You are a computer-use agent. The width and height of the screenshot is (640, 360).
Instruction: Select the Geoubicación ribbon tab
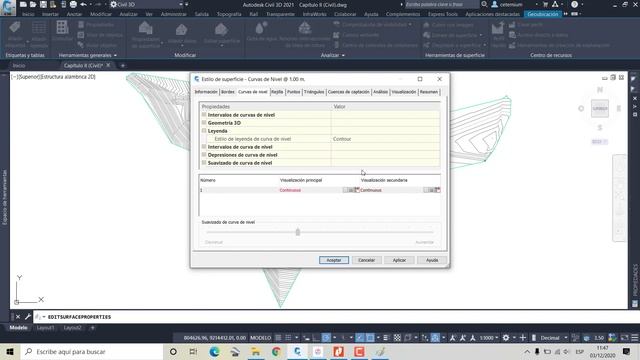coord(542,14)
